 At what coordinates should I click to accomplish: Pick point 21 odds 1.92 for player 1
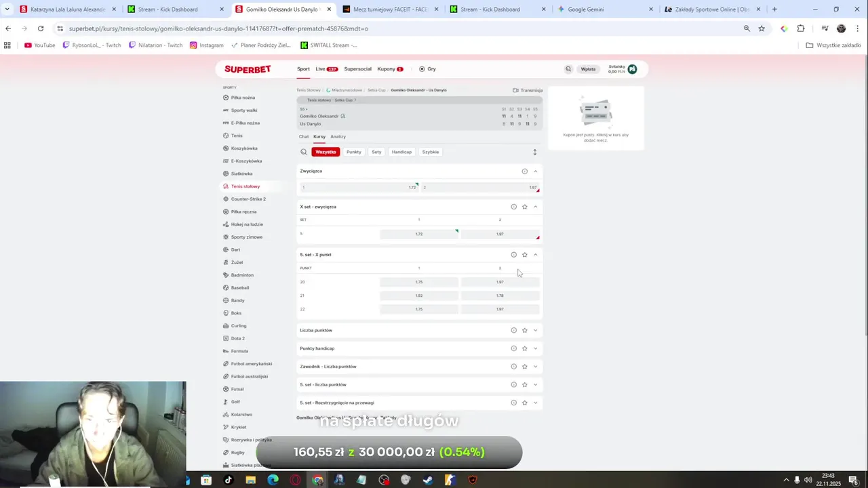pyautogui.click(x=419, y=296)
